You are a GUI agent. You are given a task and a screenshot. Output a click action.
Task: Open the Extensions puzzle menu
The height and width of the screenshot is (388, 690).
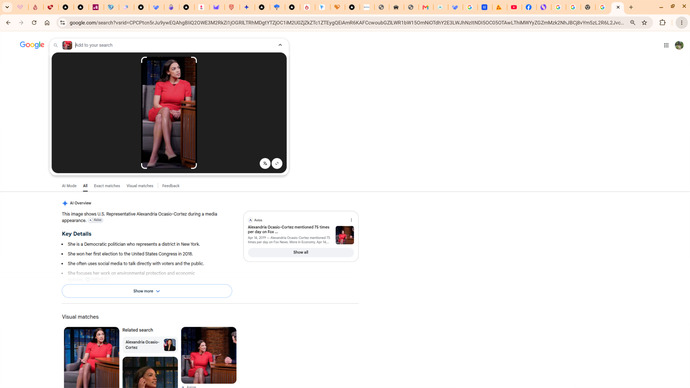(x=662, y=22)
